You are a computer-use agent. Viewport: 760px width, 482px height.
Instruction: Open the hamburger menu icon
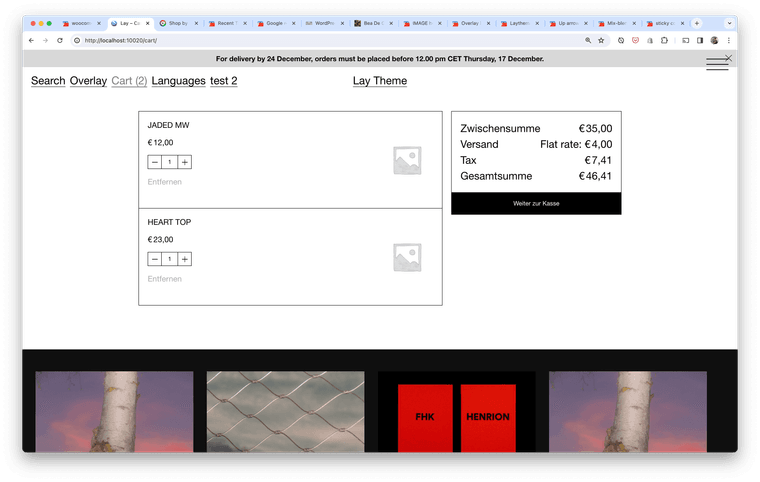pyautogui.click(x=716, y=65)
